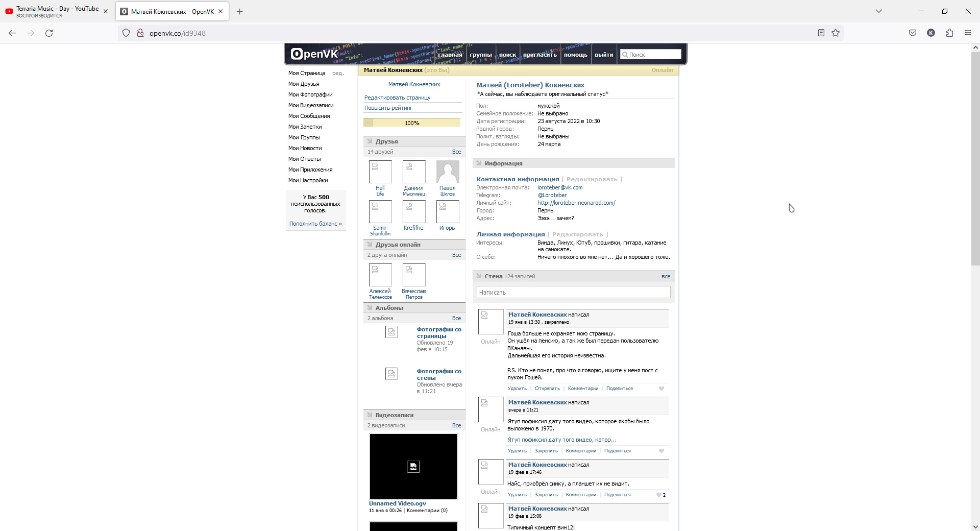Close the OpenVK tab
The height and width of the screenshot is (531, 980).
point(220,12)
